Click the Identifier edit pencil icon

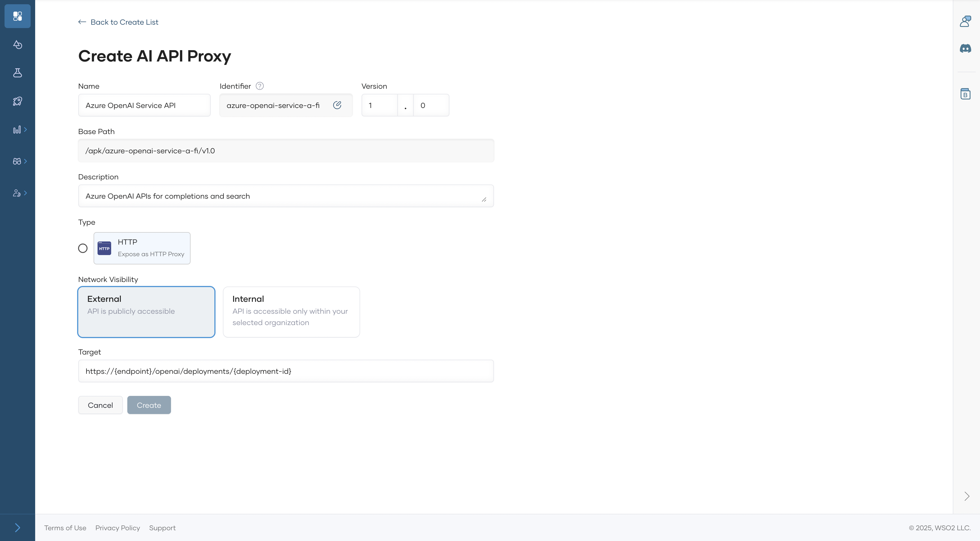[337, 105]
